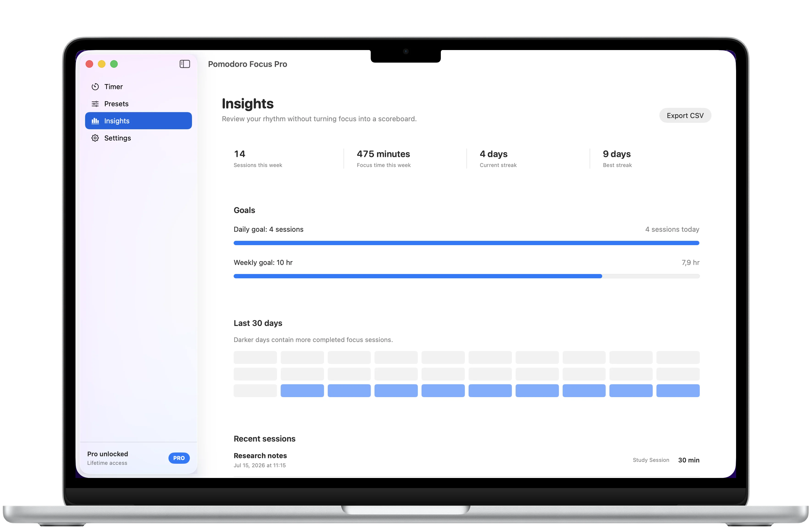
Task: Click the Daily goal progress bar
Action: (466, 243)
